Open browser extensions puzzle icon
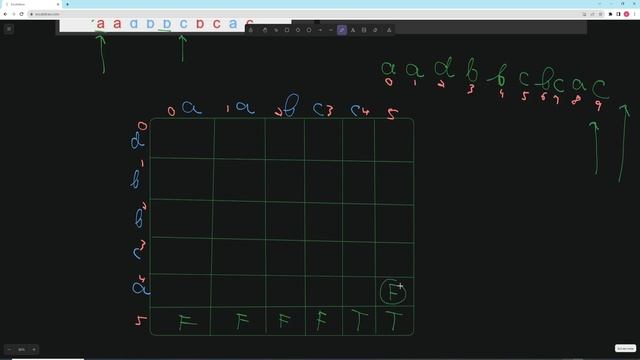640x360 pixels. coord(611,14)
